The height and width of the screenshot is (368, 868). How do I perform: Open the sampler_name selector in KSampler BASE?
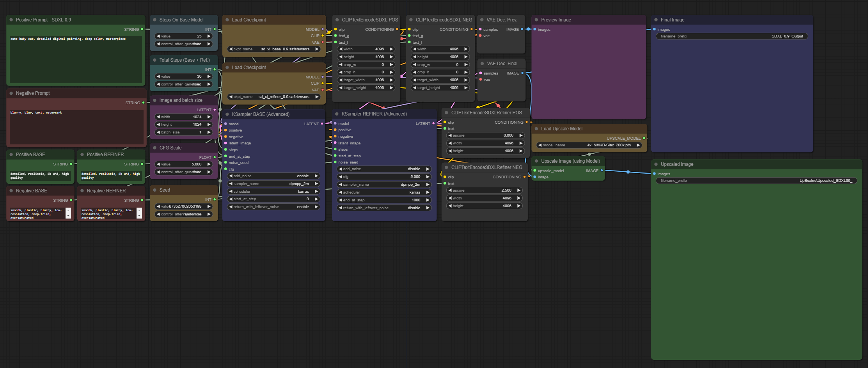point(273,183)
